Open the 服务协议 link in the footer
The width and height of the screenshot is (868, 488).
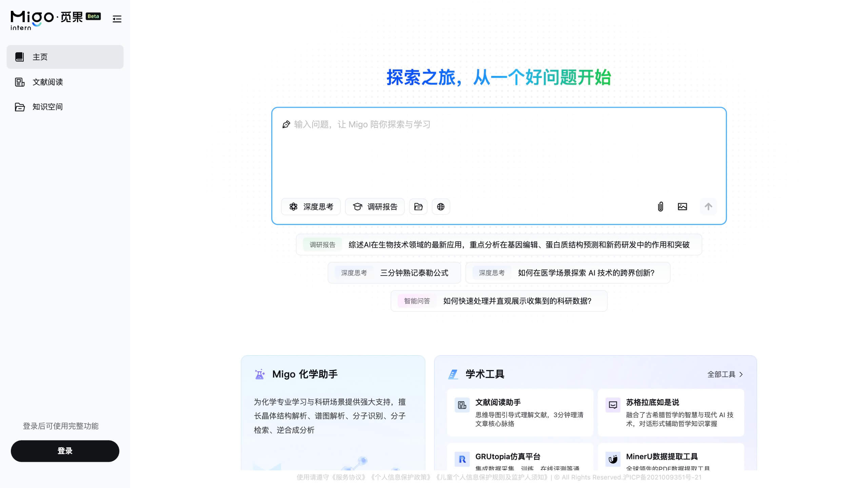[349, 477]
